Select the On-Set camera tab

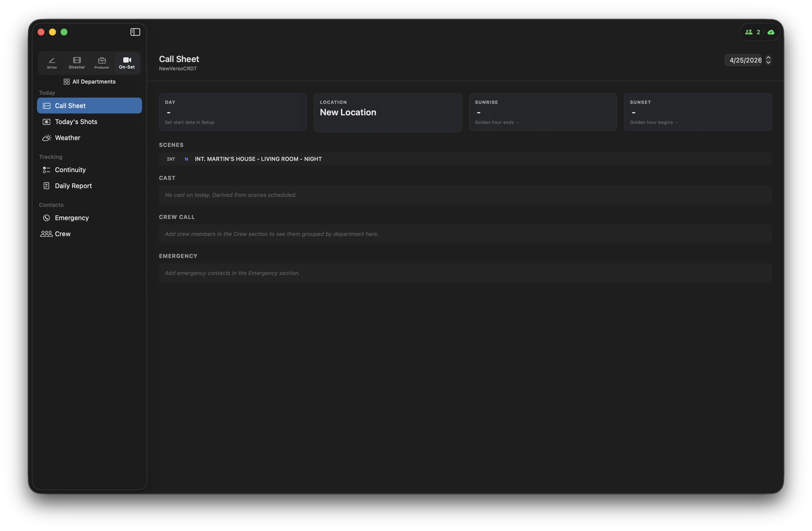127,63
